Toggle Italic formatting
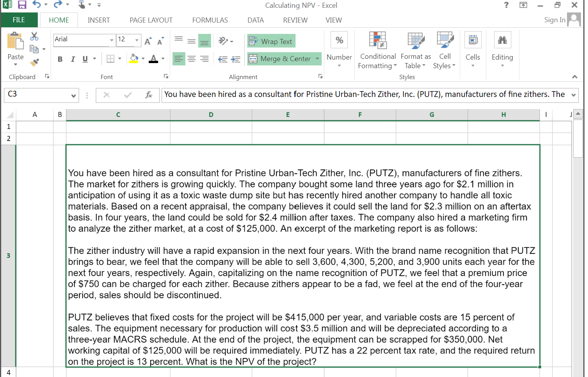 pos(72,59)
